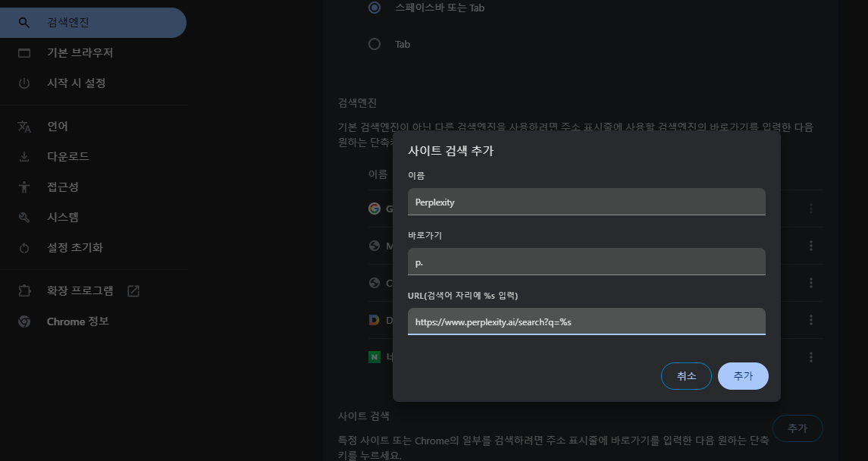The height and width of the screenshot is (461, 868).
Task: Open 시스템 settings
Action: click(x=63, y=217)
